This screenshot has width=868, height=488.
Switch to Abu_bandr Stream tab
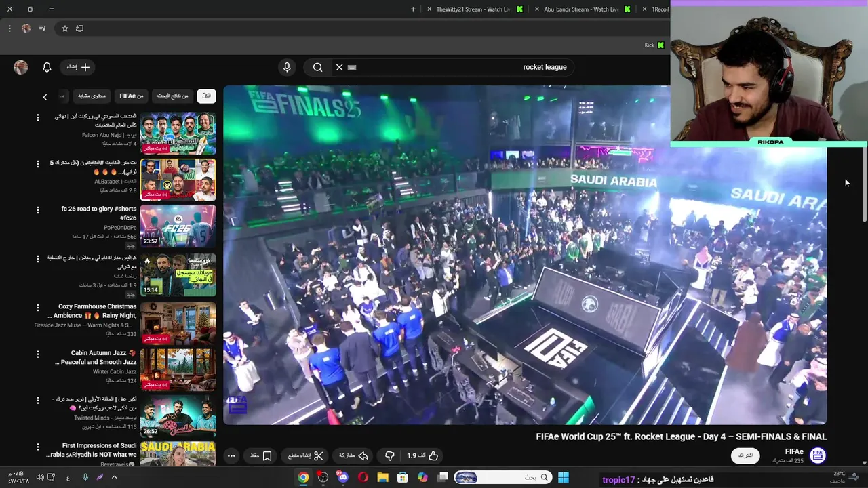581,9
